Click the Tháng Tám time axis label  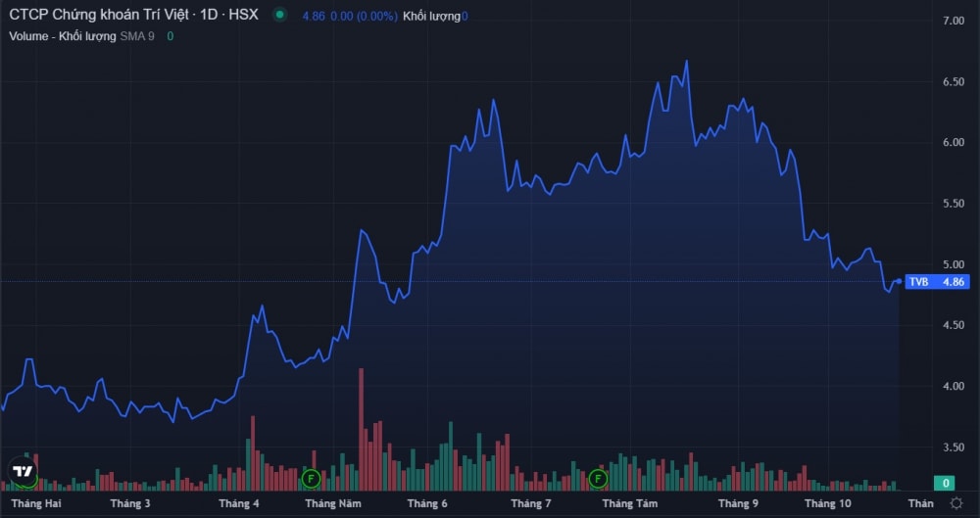coord(630,503)
